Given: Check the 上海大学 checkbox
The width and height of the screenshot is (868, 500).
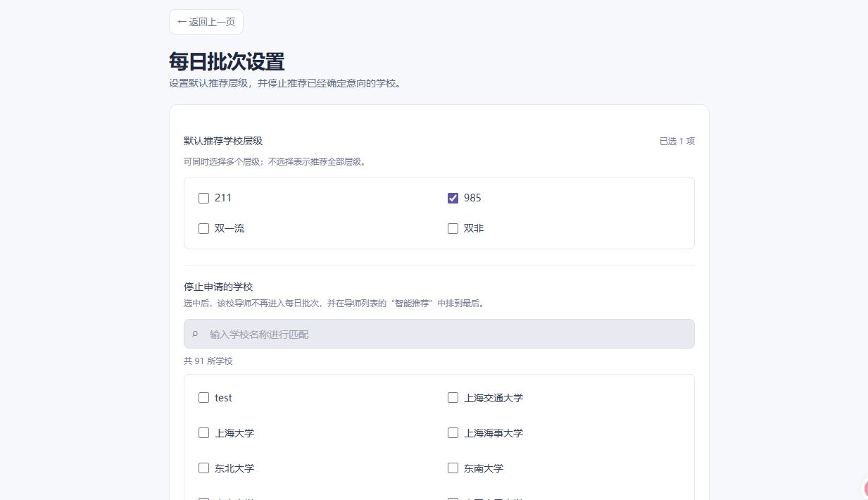Looking at the screenshot, I should coord(203,432).
